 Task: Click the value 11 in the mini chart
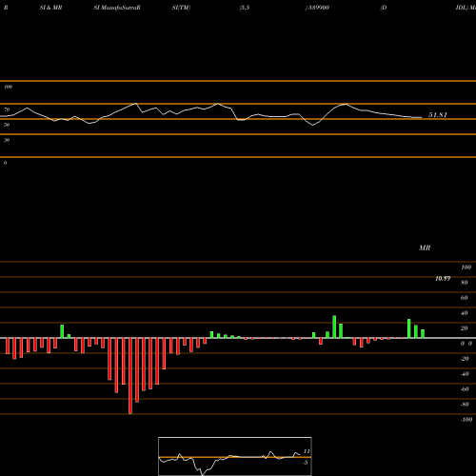pos(307,451)
